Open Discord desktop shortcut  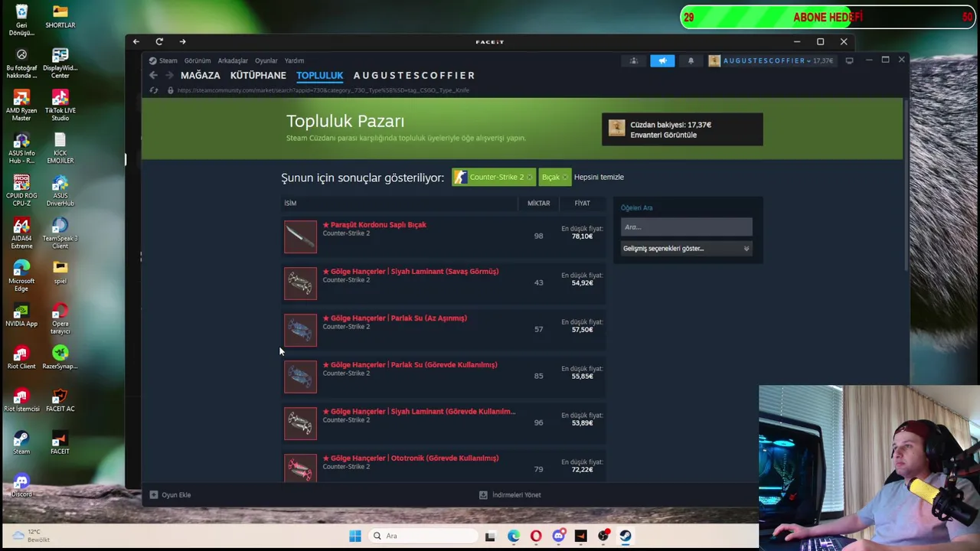coord(21,486)
